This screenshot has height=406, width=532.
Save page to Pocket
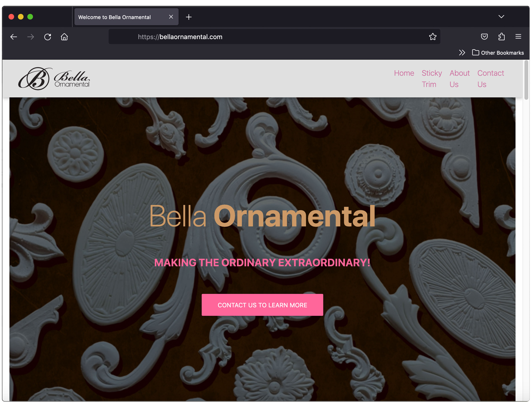(484, 37)
